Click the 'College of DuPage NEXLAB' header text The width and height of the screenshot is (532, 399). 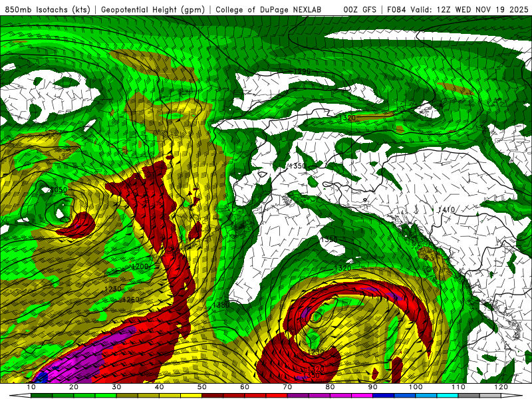click(x=268, y=10)
